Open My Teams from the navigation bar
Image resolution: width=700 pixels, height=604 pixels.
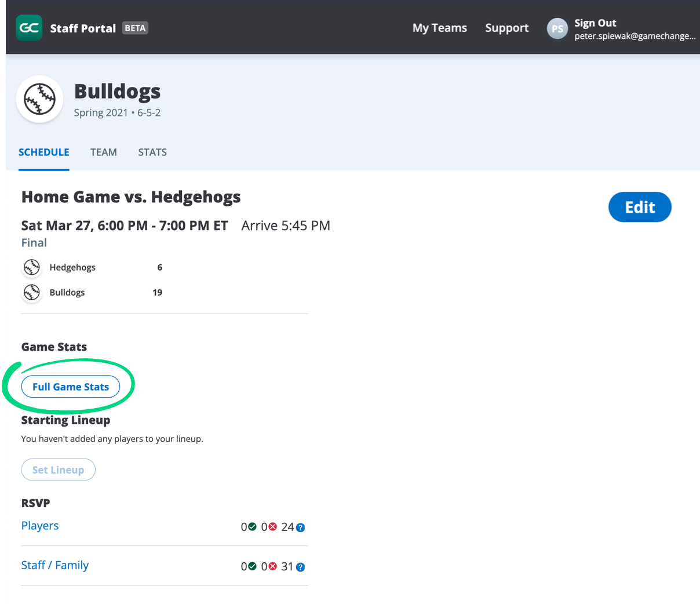pyautogui.click(x=439, y=27)
